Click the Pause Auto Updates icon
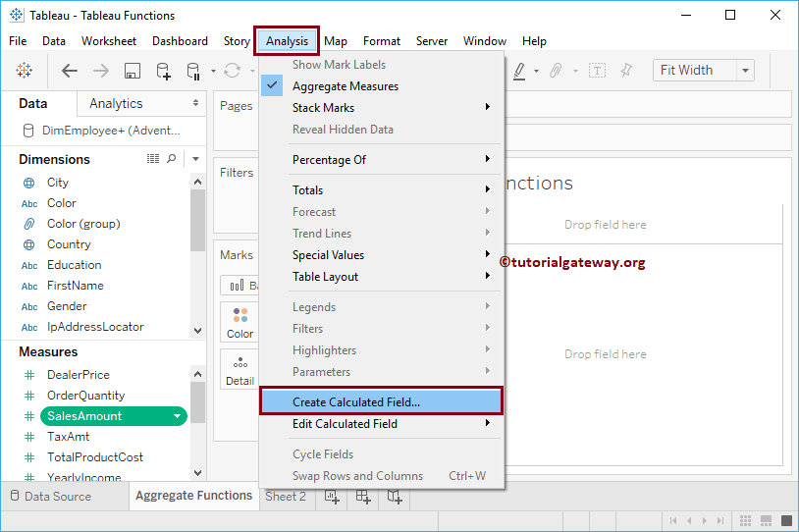The height and width of the screenshot is (532, 799). (193, 71)
